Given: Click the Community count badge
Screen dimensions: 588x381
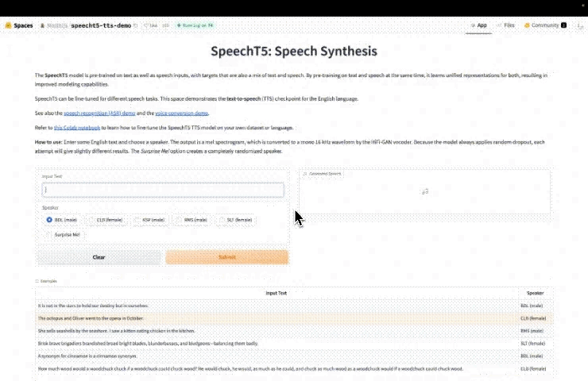Looking at the screenshot, I should [x=563, y=25].
